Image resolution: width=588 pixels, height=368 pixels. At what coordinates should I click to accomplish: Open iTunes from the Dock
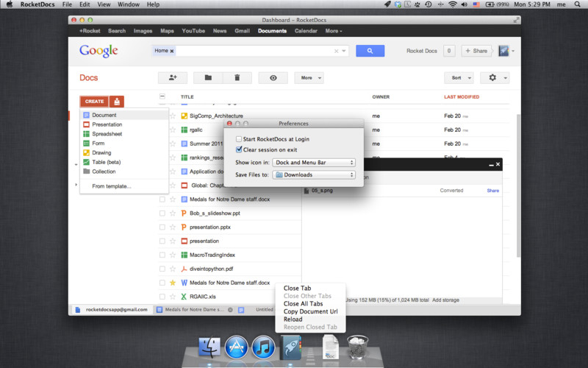[x=263, y=346]
